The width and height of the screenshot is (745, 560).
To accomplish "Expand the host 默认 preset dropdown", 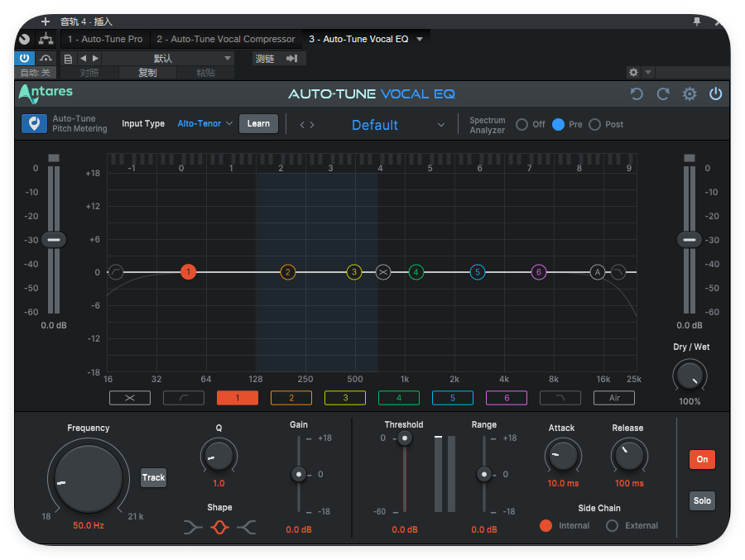I will tap(228, 59).
